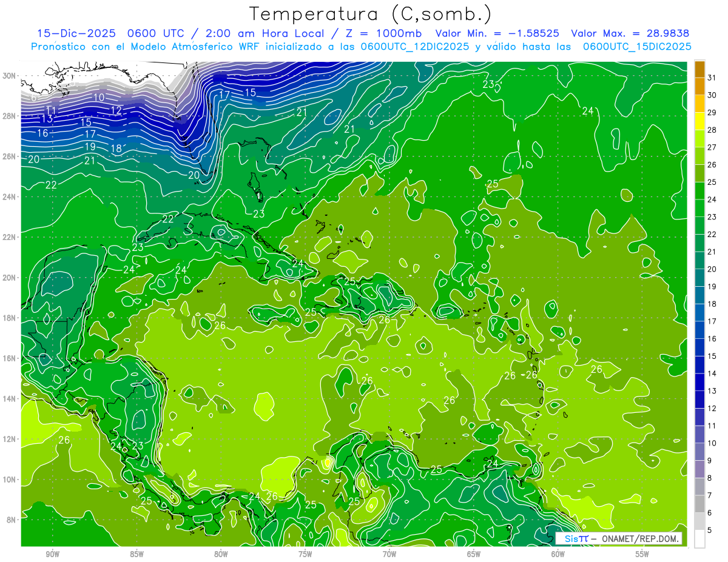Click legend scale value 28
This screenshot has width=728, height=562.
pyautogui.click(x=712, y=130)
